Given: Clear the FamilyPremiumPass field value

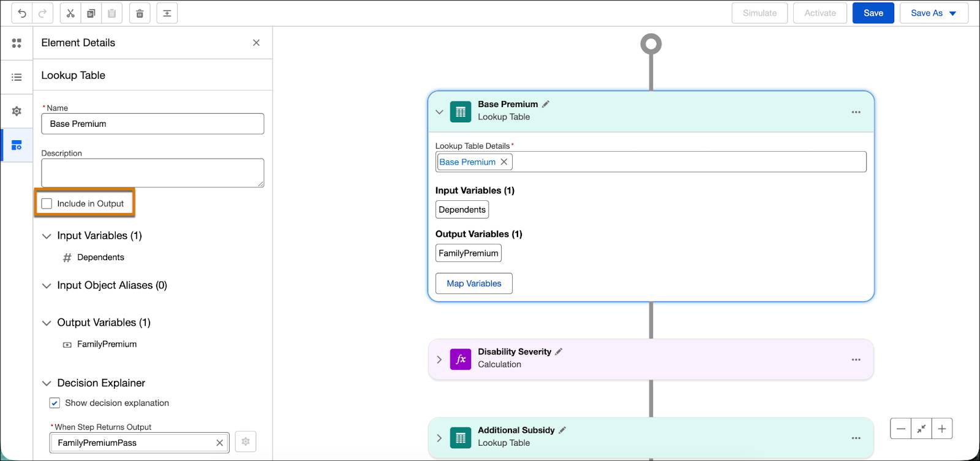Looking at the screenshot, I should coord(220,443).
